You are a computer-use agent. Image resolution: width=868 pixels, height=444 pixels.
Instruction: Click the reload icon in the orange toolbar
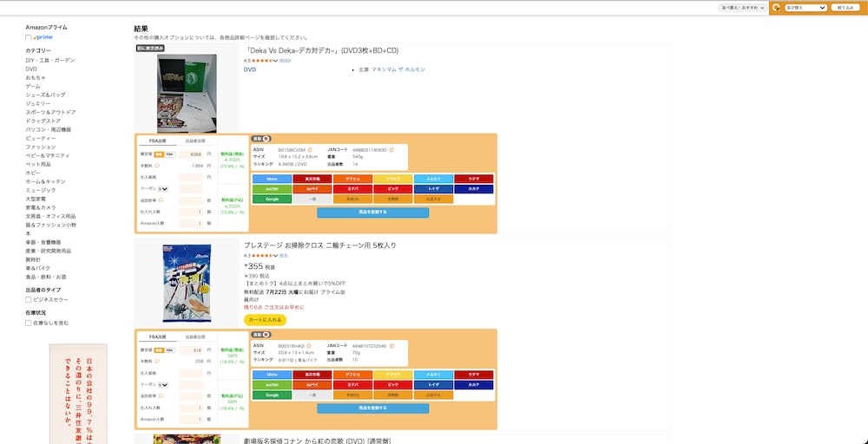(777, 8)
